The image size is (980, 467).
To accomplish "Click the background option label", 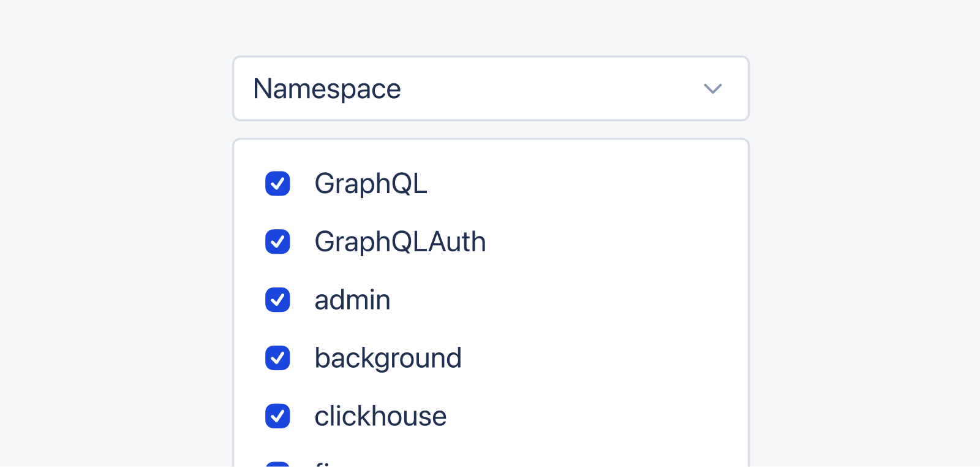I will 388,359.
